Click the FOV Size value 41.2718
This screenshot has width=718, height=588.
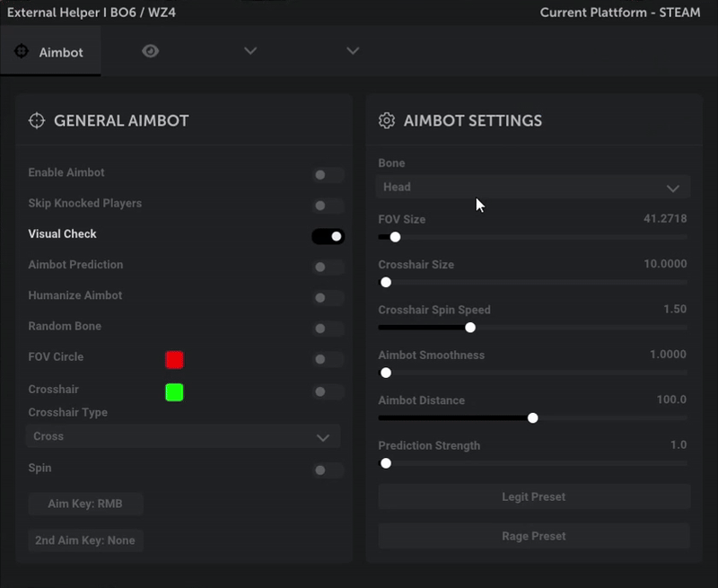click(665, 218)
